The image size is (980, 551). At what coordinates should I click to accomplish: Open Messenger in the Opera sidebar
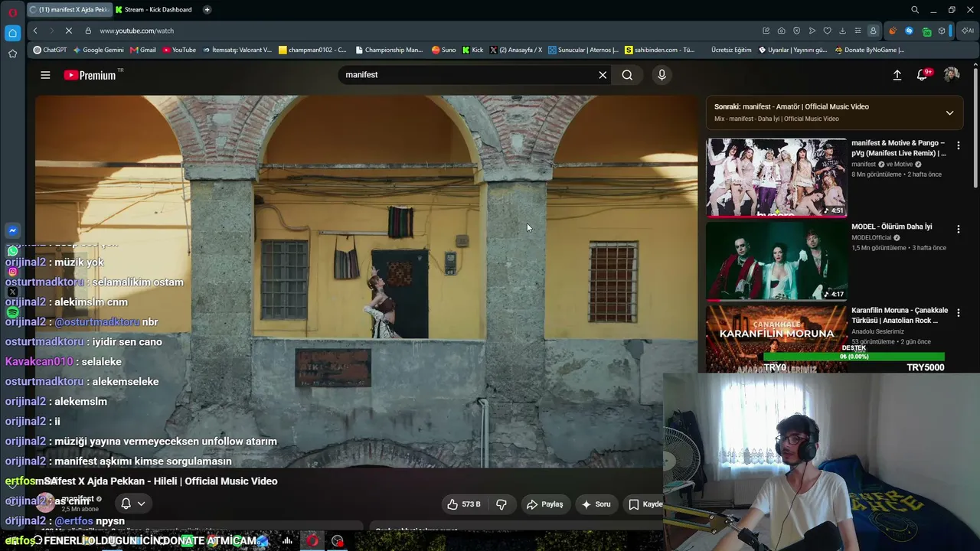[12, 230]
